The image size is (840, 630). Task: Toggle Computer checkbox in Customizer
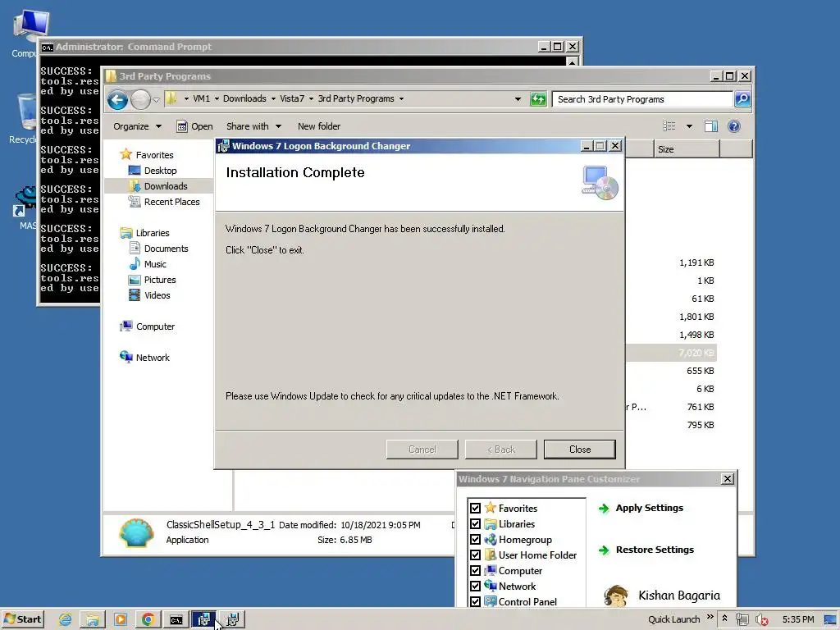[x=475, y=571]
